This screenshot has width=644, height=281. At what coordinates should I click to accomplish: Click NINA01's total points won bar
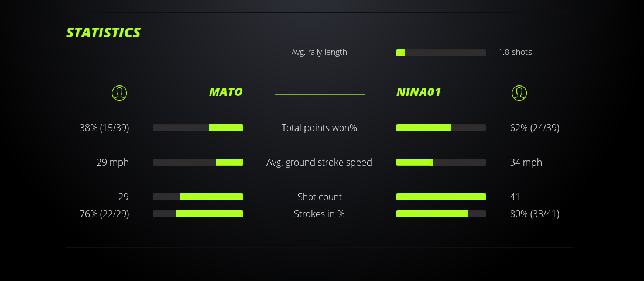click(x=441, y=128)
